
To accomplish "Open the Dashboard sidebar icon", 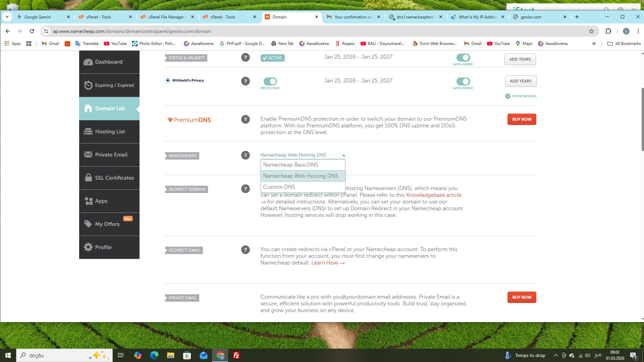I will click(x=88, y=62).
